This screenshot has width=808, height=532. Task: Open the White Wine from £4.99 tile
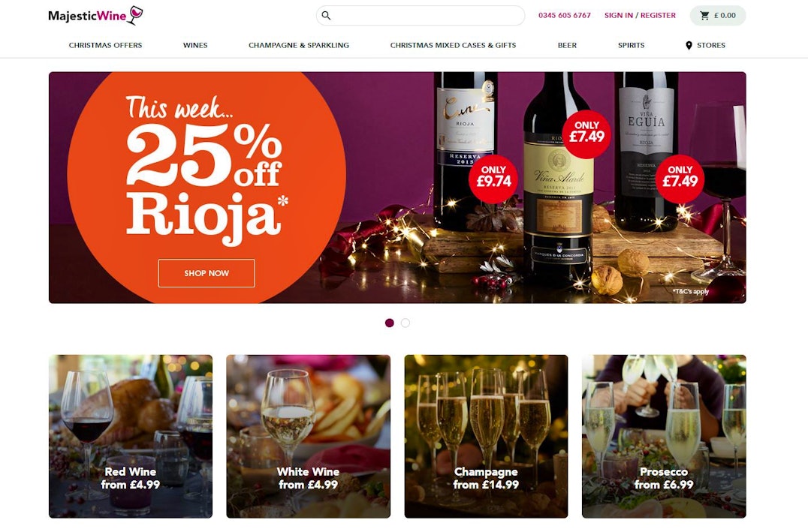pyautogui.click(x=308, y=436)
